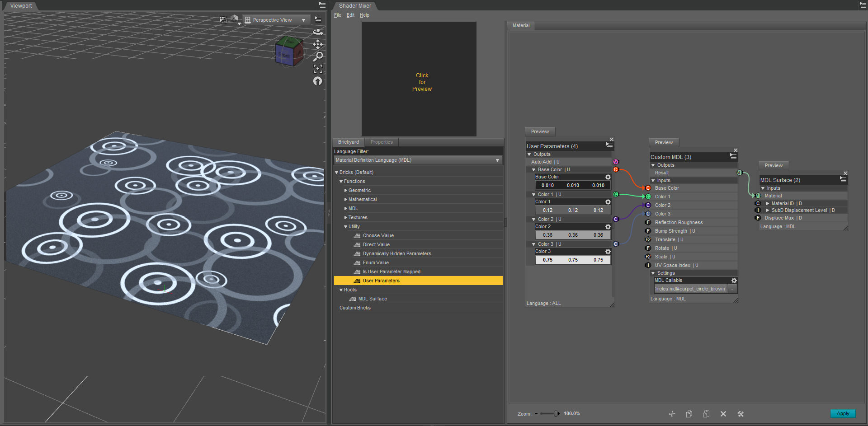Switch to the Properties tab

[381, 142]
